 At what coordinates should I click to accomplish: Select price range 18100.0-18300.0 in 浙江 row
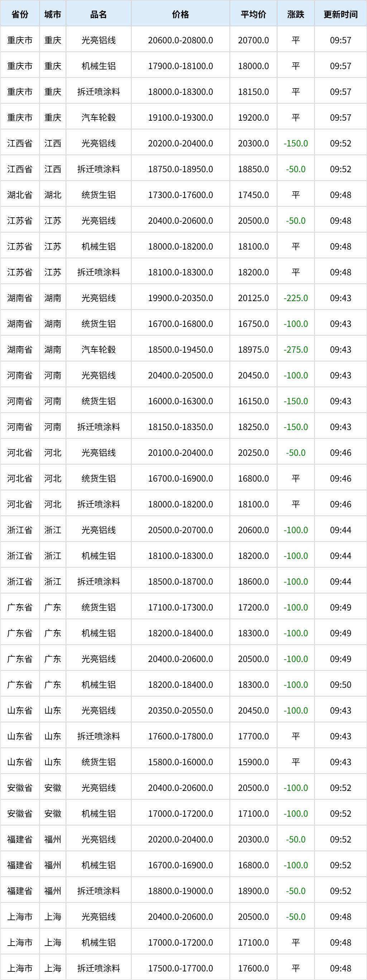pos(181,556)
